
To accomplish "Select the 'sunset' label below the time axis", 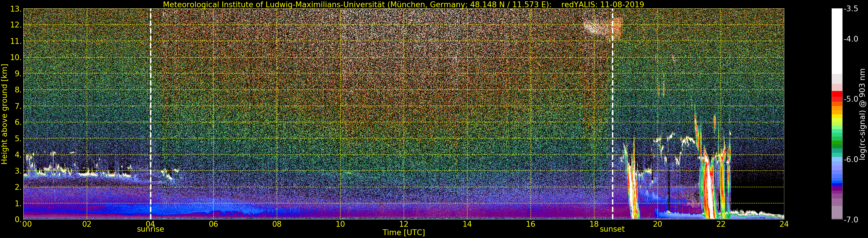I will 612,229.
